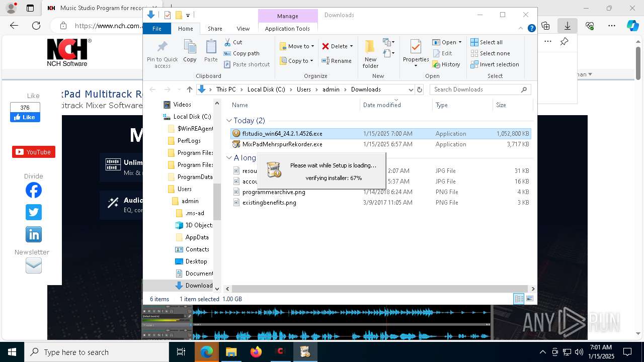
Task: Click the Explorer Help question mark icon
Action: point(531,29)
